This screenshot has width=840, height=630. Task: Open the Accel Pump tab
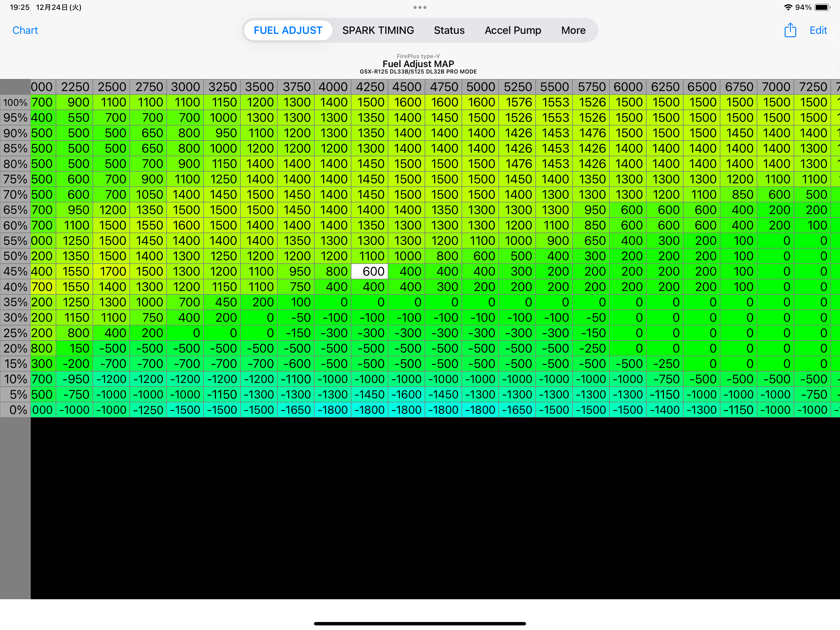click(x=513, y=30)
